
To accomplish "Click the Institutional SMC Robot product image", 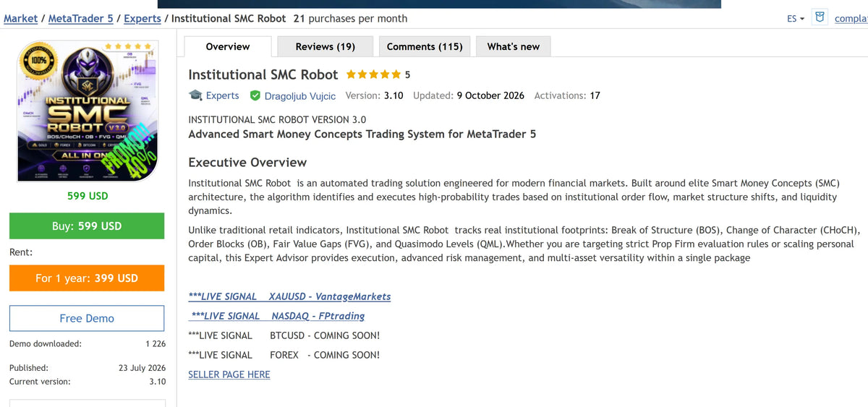I will coord(87,110).
